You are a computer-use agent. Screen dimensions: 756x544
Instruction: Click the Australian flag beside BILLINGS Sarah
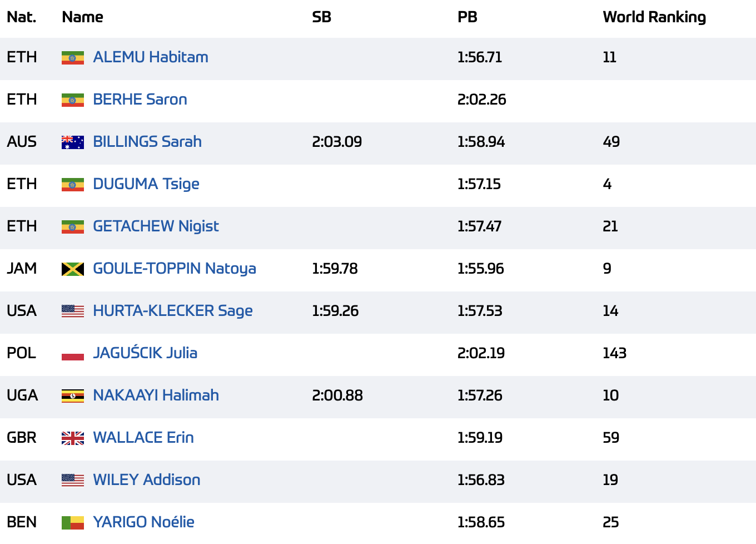point(72,142)
